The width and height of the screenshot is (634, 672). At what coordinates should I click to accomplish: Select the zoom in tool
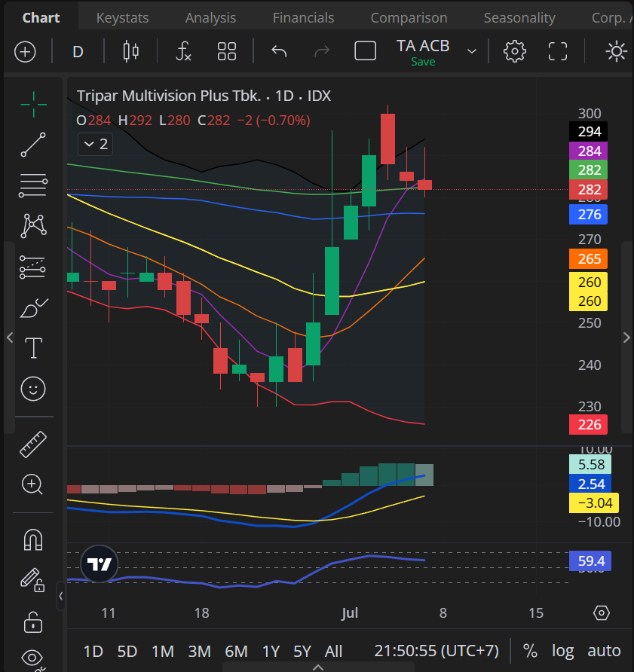pyautogui.click(x=32, y=484)
